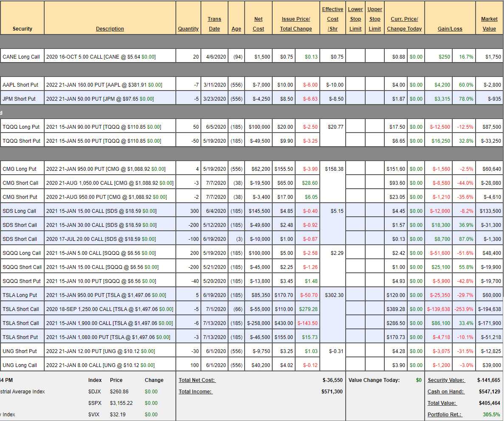
Task: Sort by Market Value header
Action: (489, 24)
